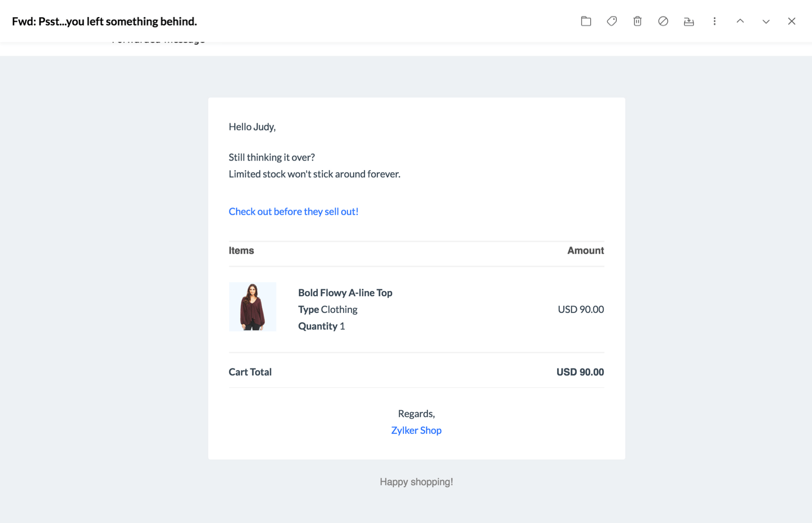Screen dimensions: 812x523
Task: Close the email preview with X
Action: (x=791, y=21)
